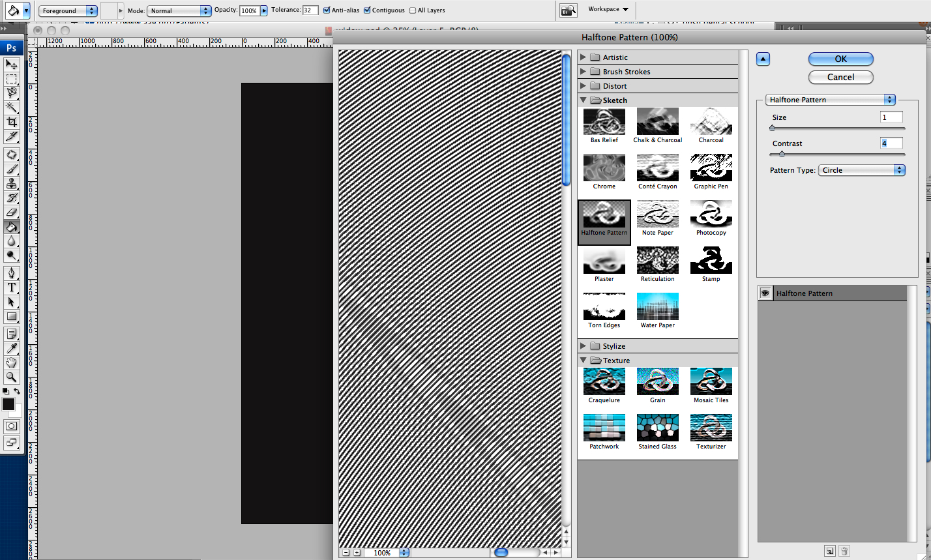Zoom in the preview with plus button
931x560 pixels.
(x=357, y=553)
